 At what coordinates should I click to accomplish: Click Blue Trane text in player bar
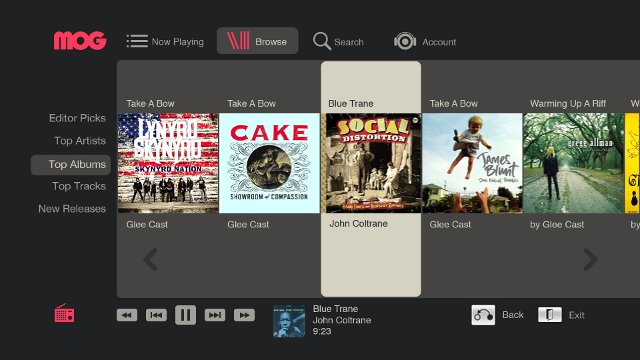(x=336, y=309)
